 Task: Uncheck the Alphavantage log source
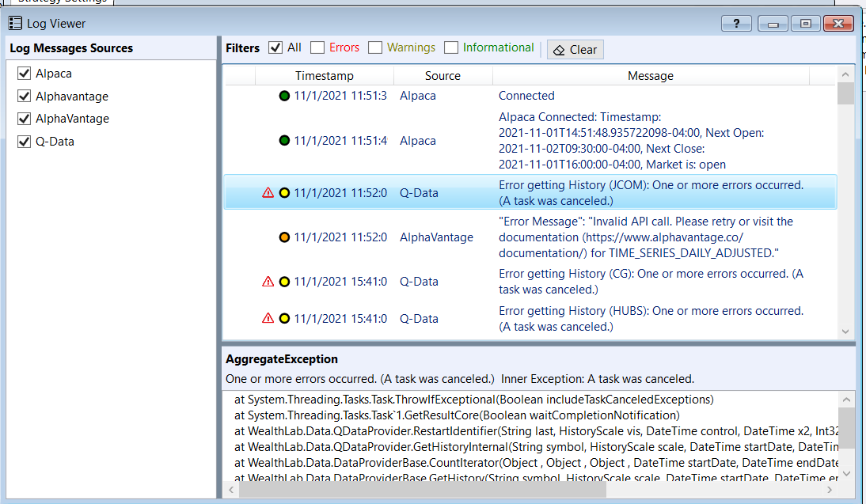tap(24, 96)
